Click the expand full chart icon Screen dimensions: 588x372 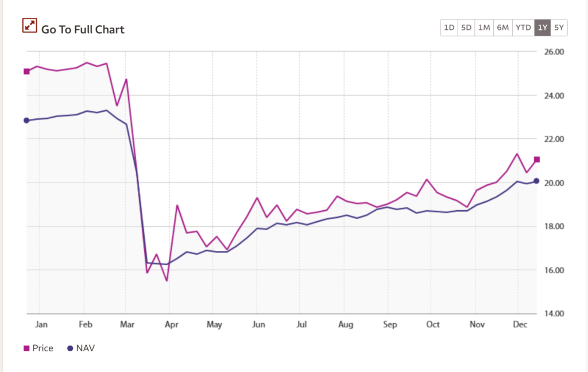coord(29,26)
